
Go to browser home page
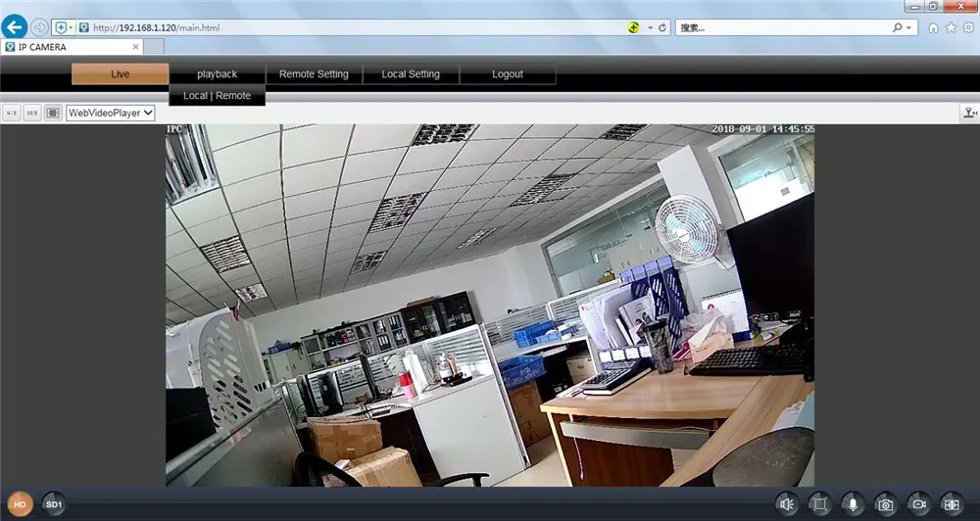[x=933, y=27]
